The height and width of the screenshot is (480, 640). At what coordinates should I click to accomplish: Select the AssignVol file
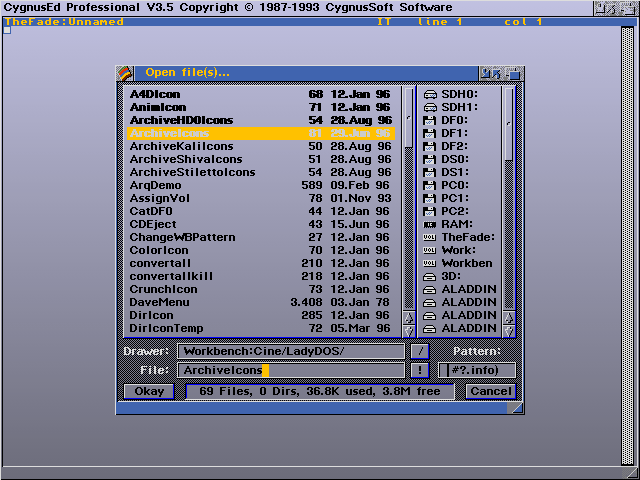261,198
